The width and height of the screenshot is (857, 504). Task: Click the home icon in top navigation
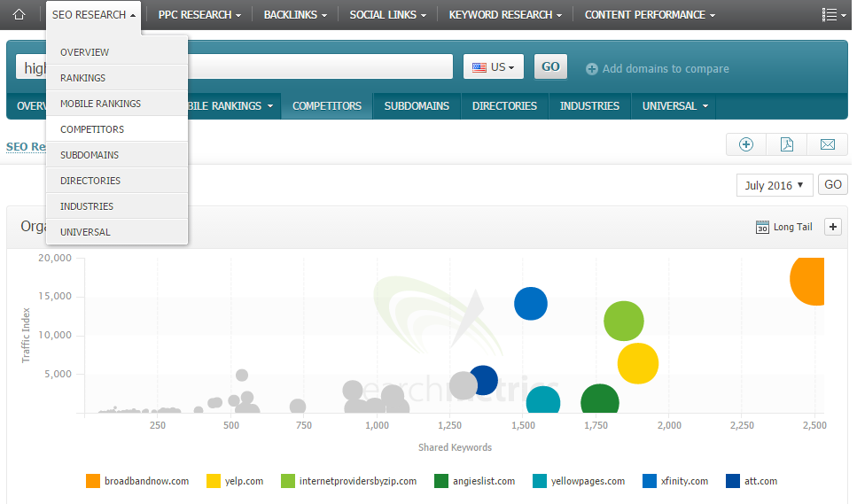pos(19,15)
